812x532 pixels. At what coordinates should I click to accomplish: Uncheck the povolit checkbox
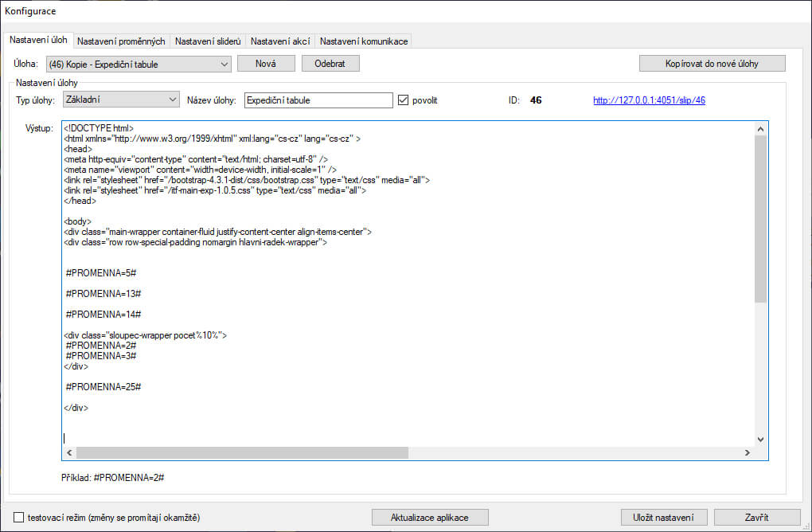coord(404,100)
